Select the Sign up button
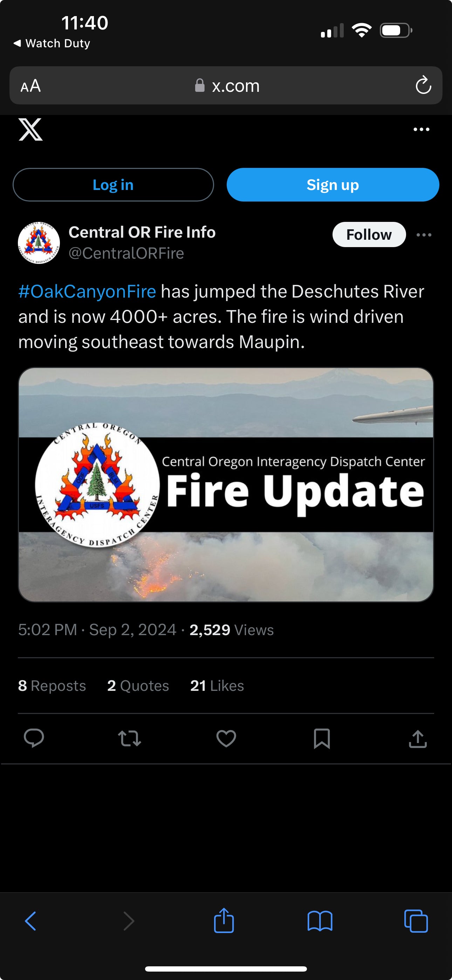The width and height of the screenshot is (452, 980). [332, 184]
